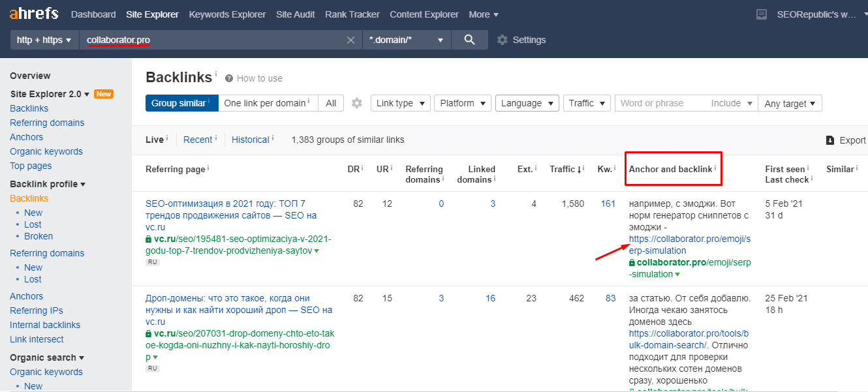Open the How to use help icon
868x392 pixels.
click(x=229, y=78)
